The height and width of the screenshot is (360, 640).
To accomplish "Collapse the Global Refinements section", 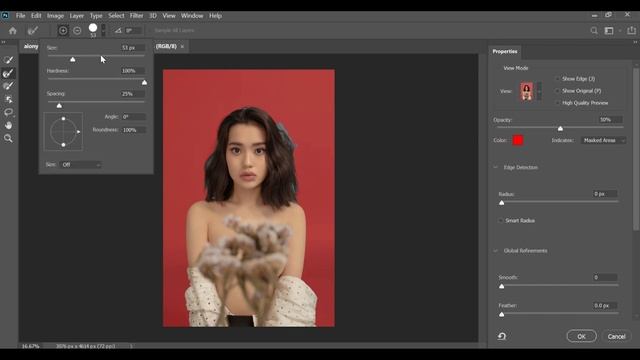I will [x=496, y=251].
